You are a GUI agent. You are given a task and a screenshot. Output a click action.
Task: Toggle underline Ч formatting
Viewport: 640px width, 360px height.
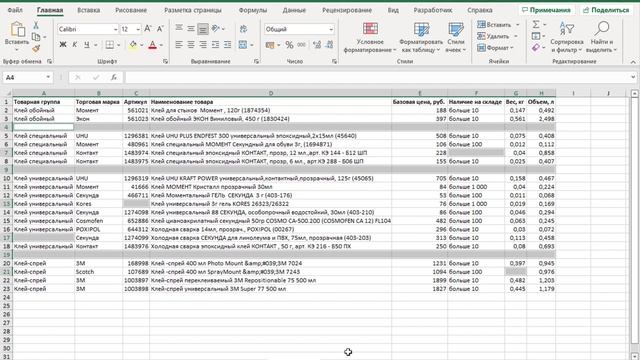pos(87,45)
